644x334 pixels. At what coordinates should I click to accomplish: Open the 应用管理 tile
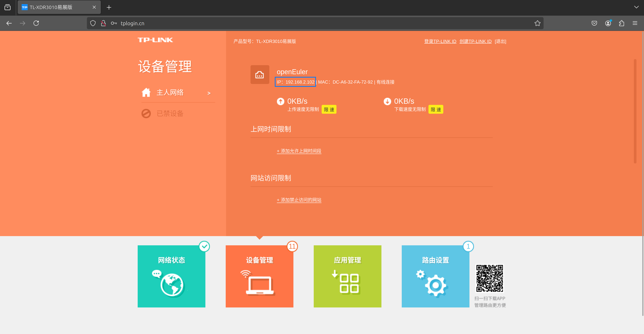348,276
